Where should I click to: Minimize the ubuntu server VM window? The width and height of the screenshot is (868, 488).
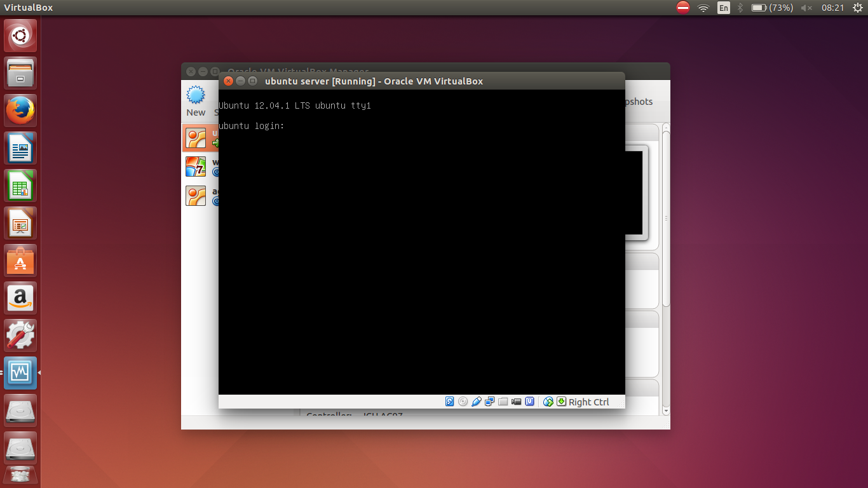pyautogui.click(x=241, y=81)
